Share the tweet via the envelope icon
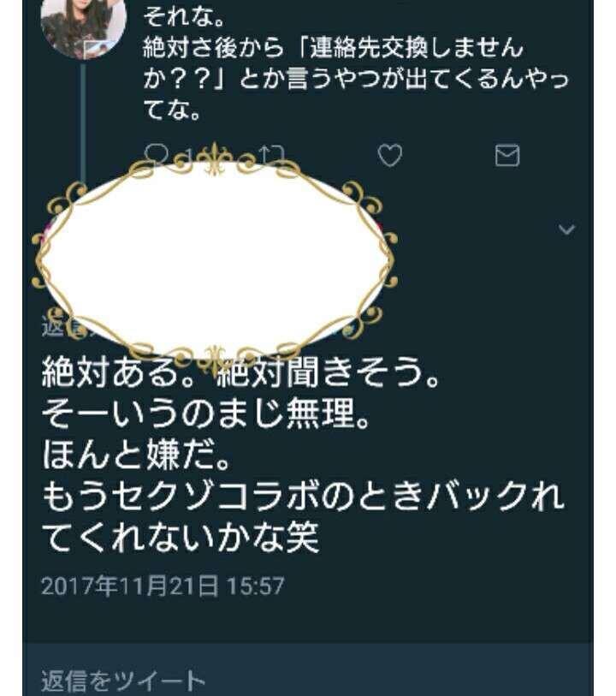This screenshot has height=696, width=616. [x=507, y=155]
